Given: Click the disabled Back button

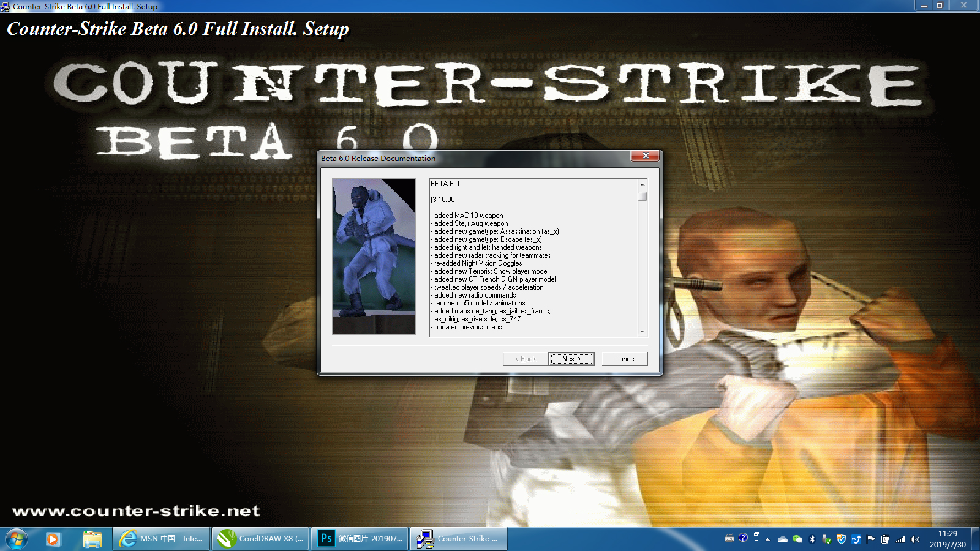Looking at the screenshot, I should (x=526, y=359).
